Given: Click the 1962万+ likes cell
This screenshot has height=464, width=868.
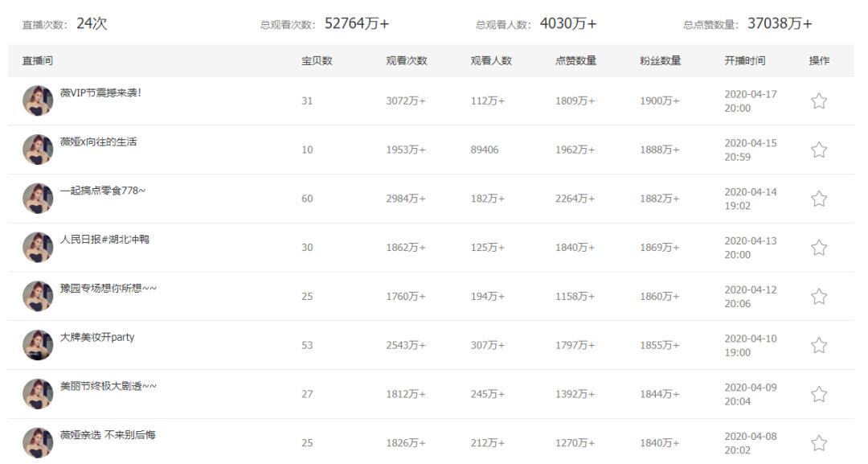Looking at the screenshot, I should [575, 150].
